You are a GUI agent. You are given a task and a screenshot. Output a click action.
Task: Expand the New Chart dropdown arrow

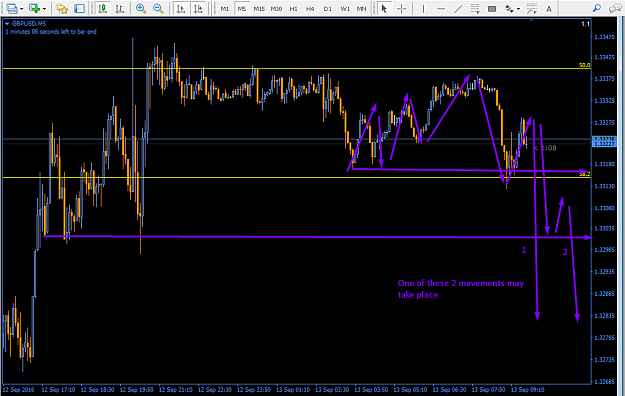44,8
